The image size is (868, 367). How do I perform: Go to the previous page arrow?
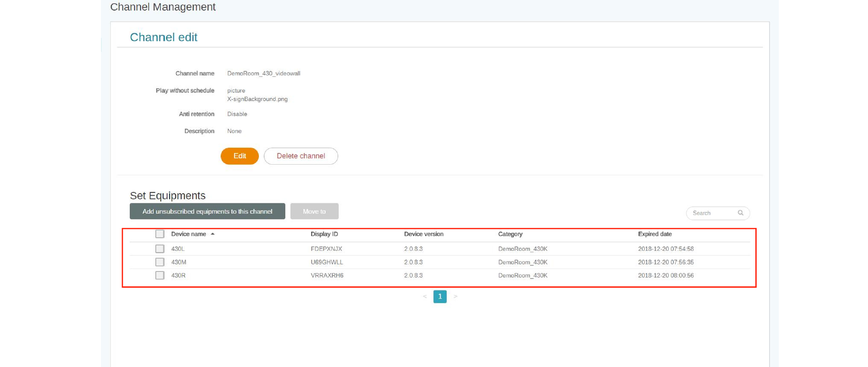click(424, 296)
